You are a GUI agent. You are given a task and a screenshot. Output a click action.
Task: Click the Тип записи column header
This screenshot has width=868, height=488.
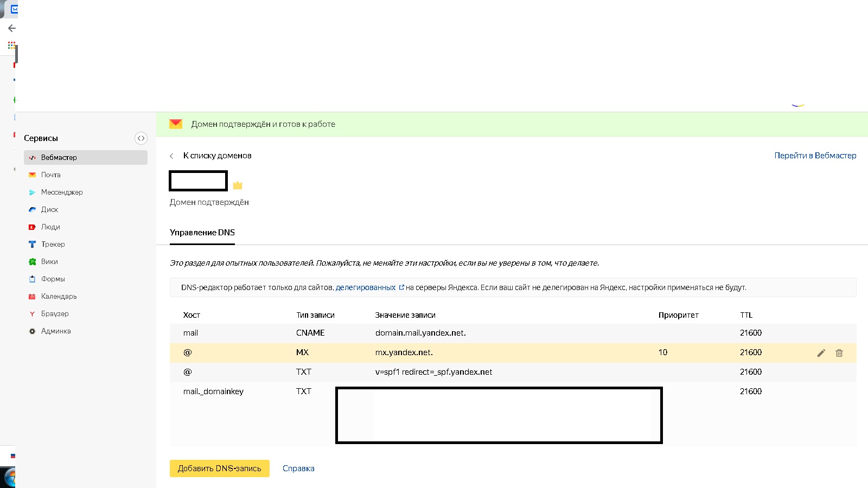315,315
